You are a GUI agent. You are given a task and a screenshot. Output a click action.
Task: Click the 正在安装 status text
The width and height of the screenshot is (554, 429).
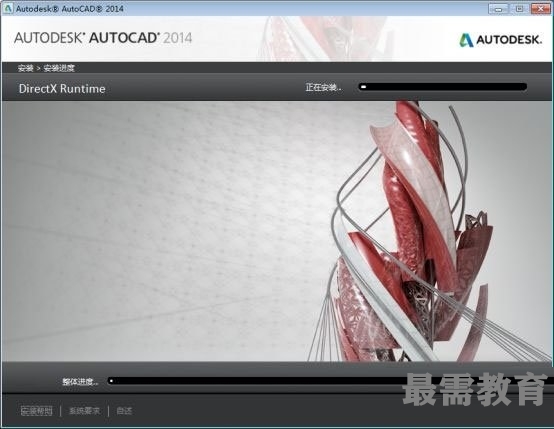[323, 87]
